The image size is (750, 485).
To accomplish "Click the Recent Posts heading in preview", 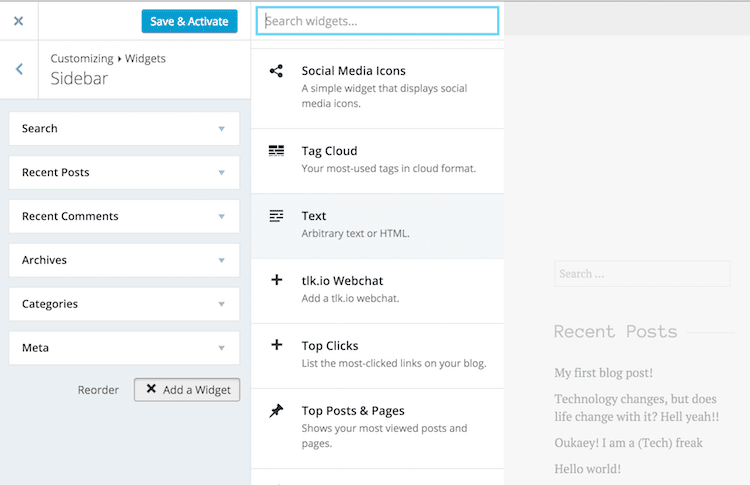I will (x=616, y=331).
